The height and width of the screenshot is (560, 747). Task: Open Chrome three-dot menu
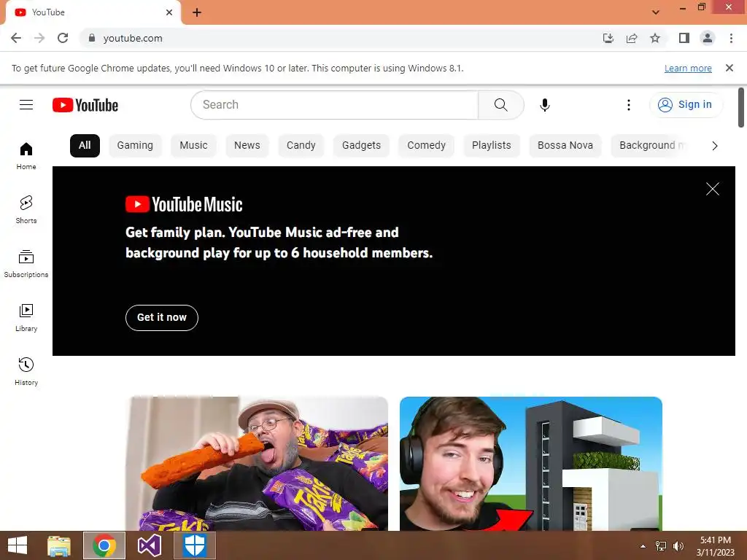[731, 38]
